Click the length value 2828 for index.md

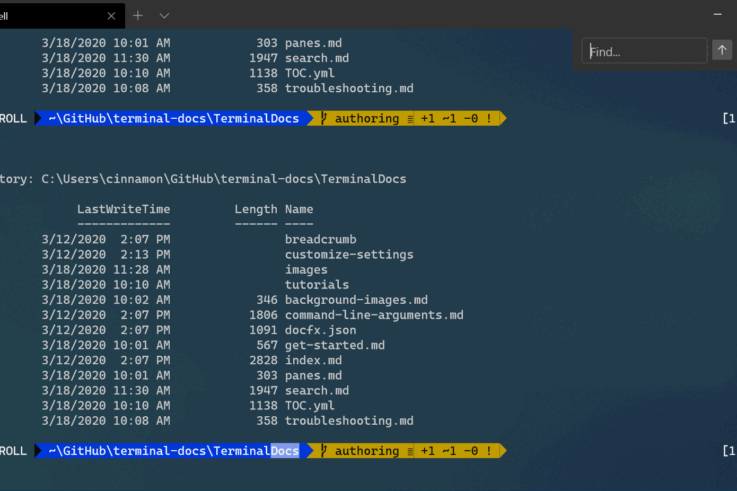263,360
